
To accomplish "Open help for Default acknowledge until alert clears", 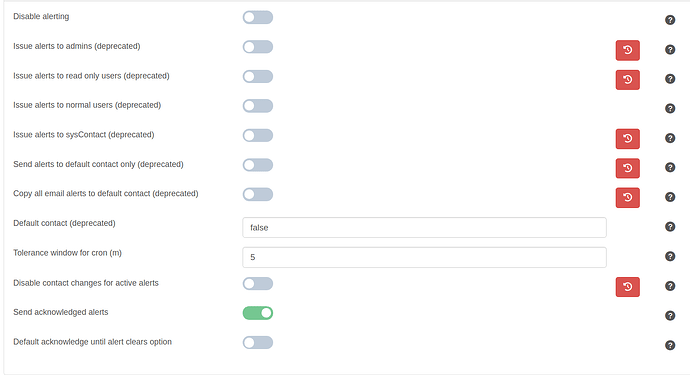I will [x=670, y=345].
